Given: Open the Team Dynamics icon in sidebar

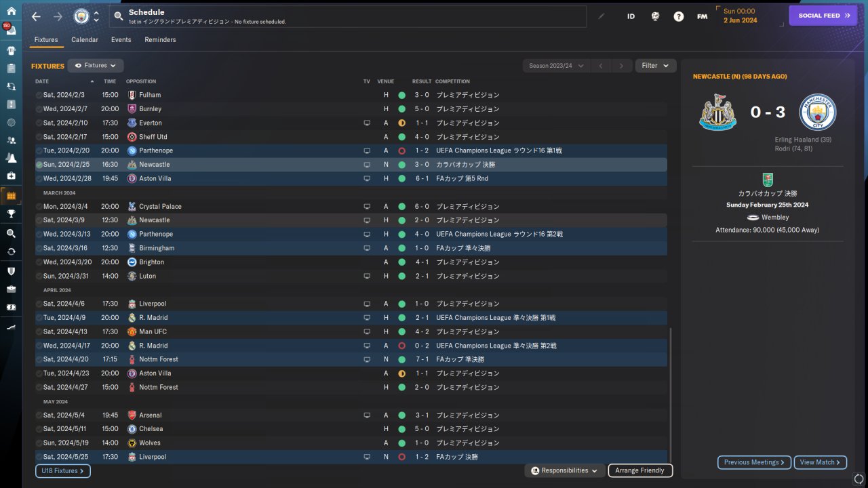Looking at the screenshot, I should [11, 87].
